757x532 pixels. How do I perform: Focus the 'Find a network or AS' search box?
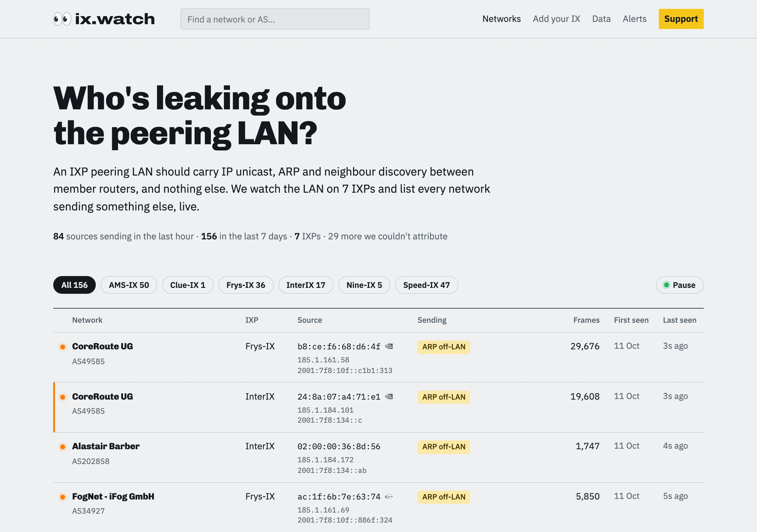(275, 19)
